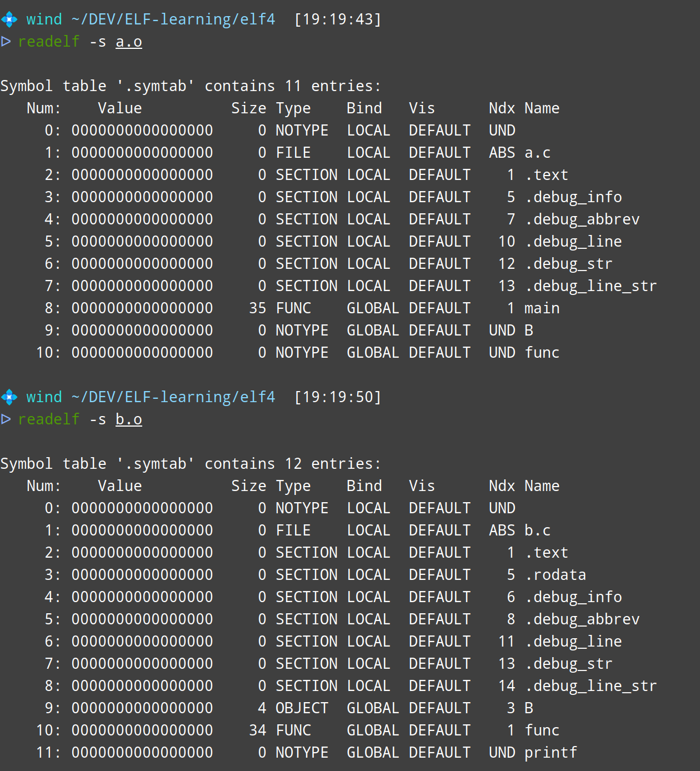Click the text 'contains 11 entries:'
The height and width of the screenshot is (771, 700).
pyautogui.click(x=293, y=86)
